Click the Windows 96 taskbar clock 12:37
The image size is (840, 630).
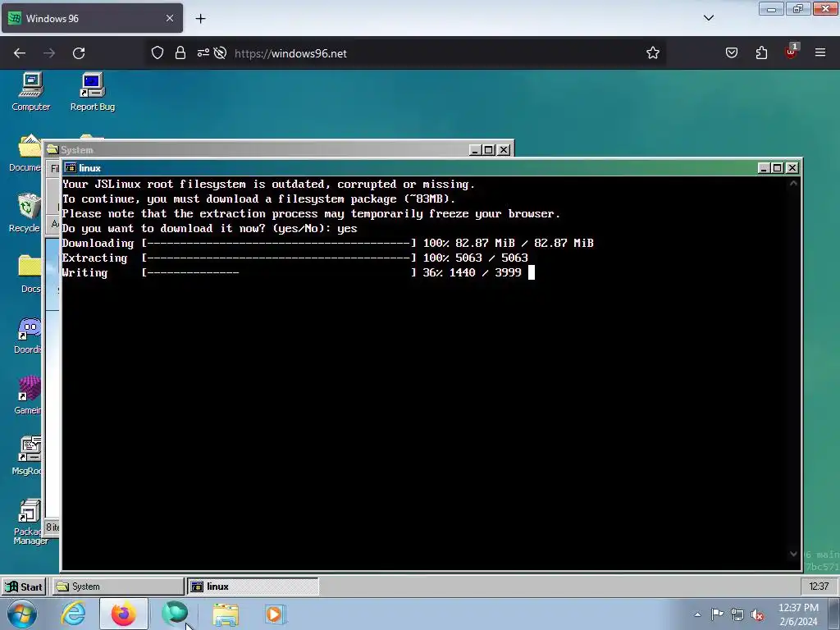818,587
